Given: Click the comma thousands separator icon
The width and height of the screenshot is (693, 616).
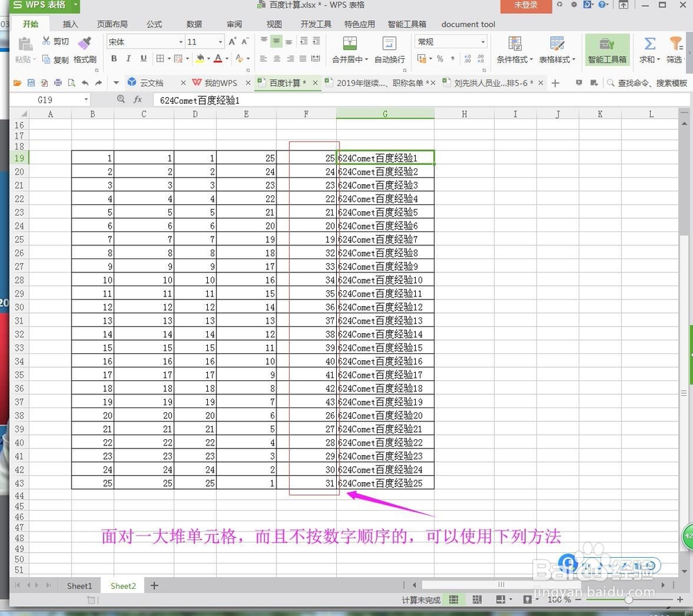Looking at the screenshot, I should (x=453, y=58).
